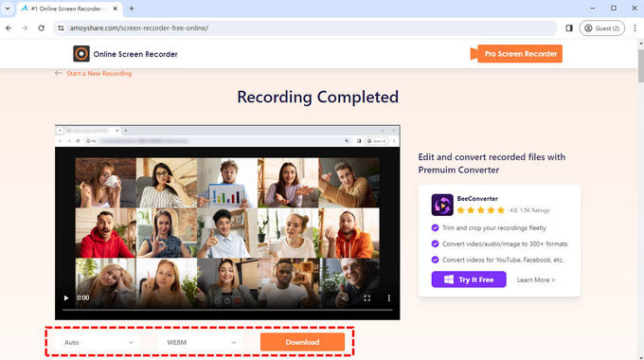Click Start a New Recording link
The image size is (644, 360).
tap(99, 74)
